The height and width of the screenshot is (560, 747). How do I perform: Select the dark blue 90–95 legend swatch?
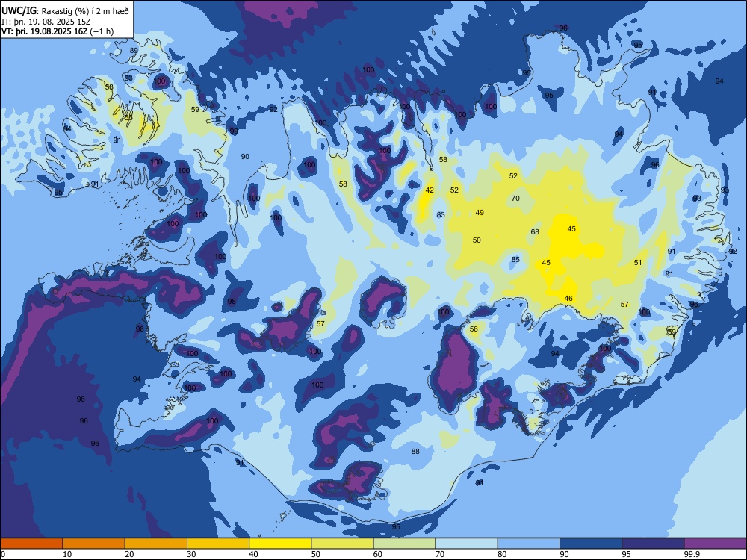coord(591,544)
